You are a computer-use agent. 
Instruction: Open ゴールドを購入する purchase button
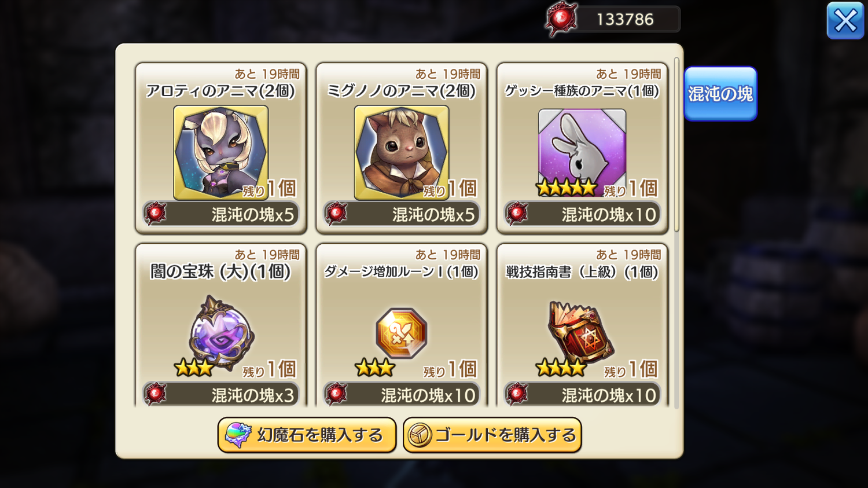pyautogui.click(x=492, y=435)
